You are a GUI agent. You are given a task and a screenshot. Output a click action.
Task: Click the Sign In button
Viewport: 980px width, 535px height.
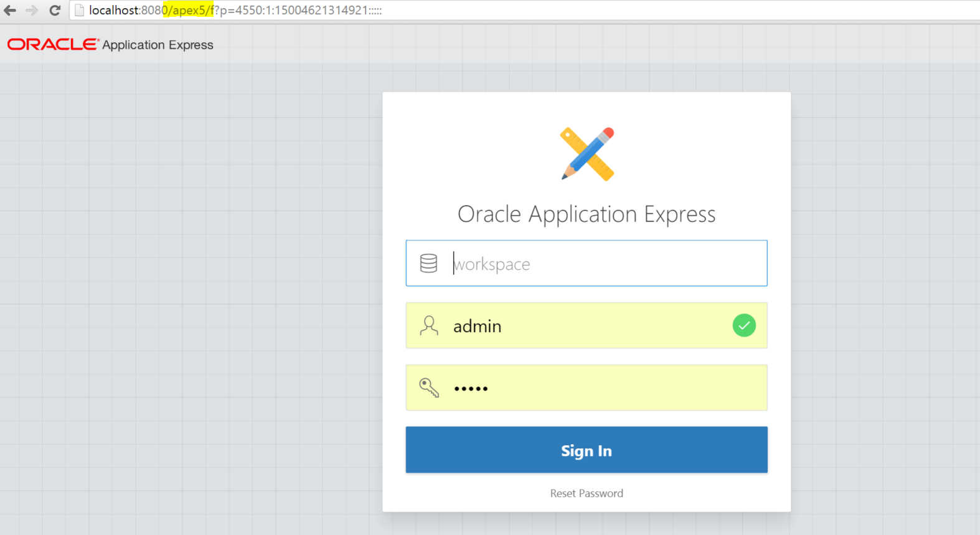point(587,450)
